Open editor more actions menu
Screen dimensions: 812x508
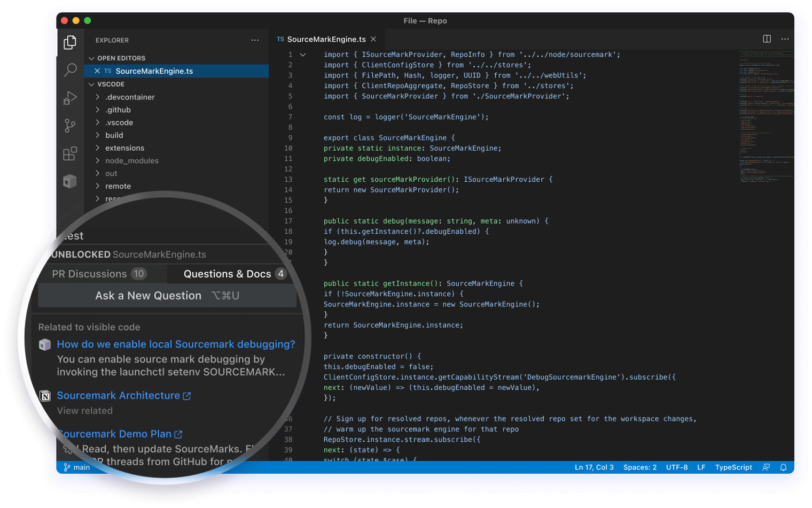click(785, 39)
